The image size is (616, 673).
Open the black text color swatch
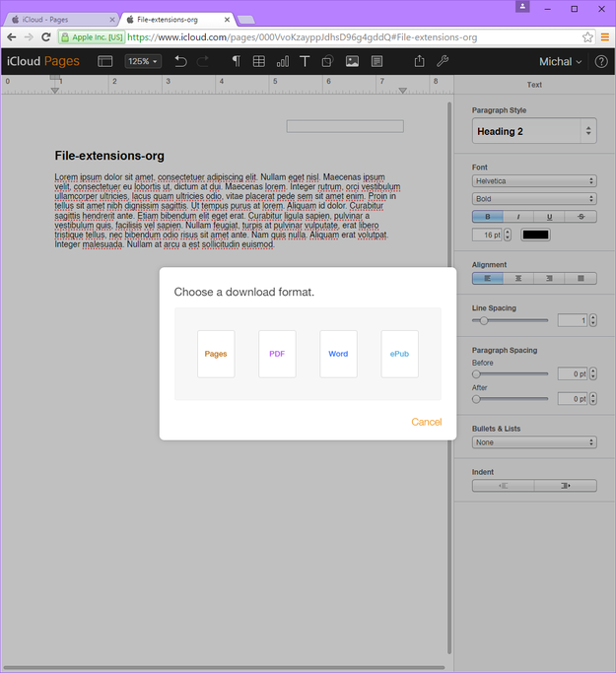[x=535, y=235]
